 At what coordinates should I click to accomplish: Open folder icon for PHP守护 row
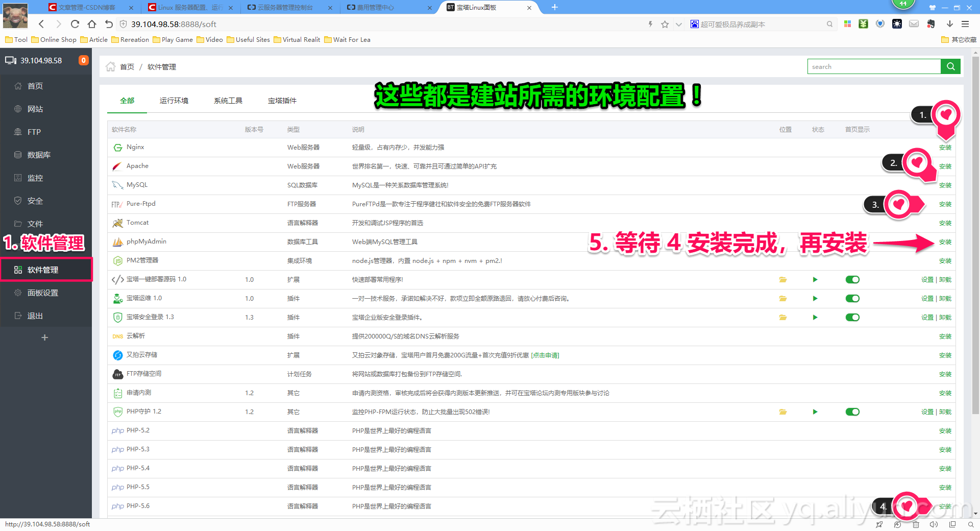pos(783,412)
